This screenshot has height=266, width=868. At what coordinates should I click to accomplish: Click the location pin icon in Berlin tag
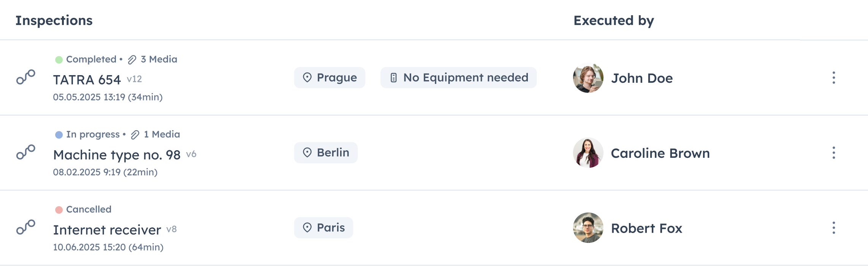(307, 153)
